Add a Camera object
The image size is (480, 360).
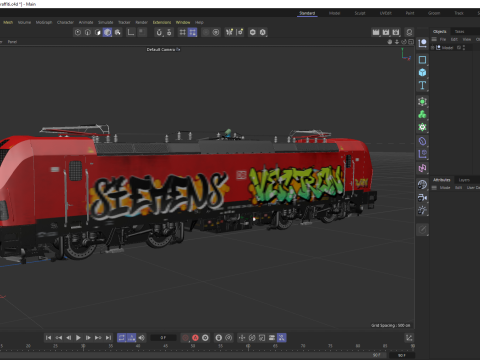(x=422, y=197)
